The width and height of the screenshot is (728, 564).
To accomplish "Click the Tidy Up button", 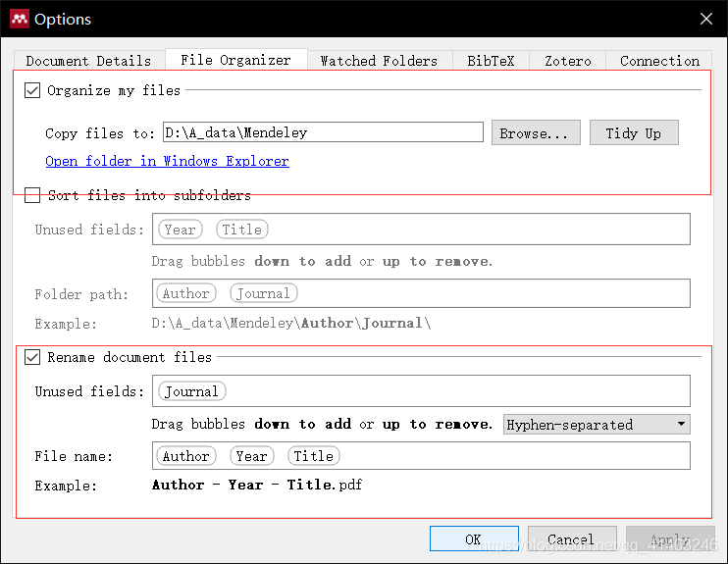I will (x=634, y=132).
